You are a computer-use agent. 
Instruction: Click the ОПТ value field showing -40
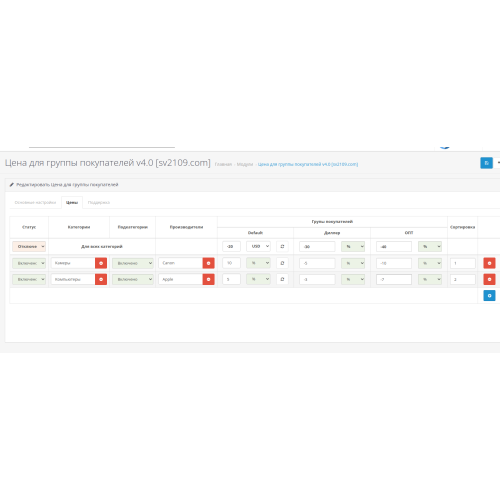click(394, 246)
